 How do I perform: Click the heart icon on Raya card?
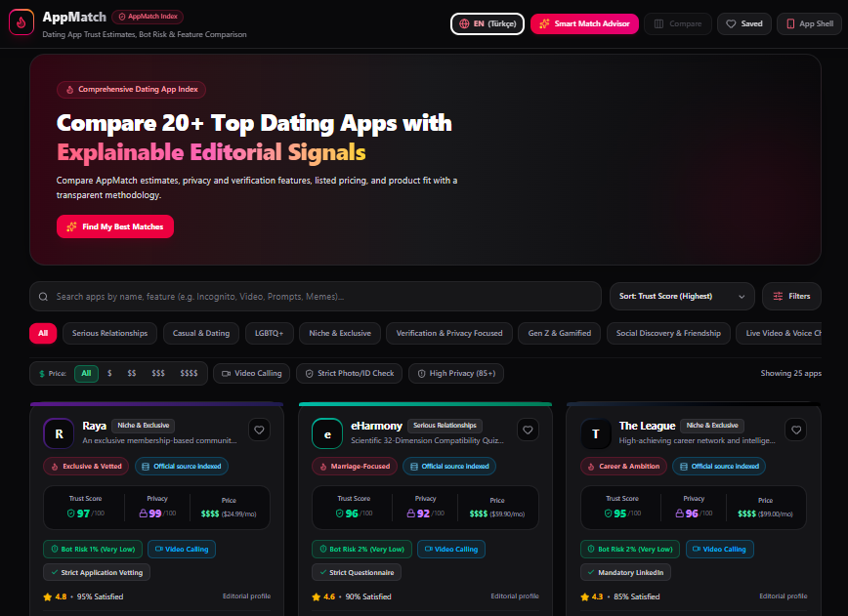pos(259,431)
